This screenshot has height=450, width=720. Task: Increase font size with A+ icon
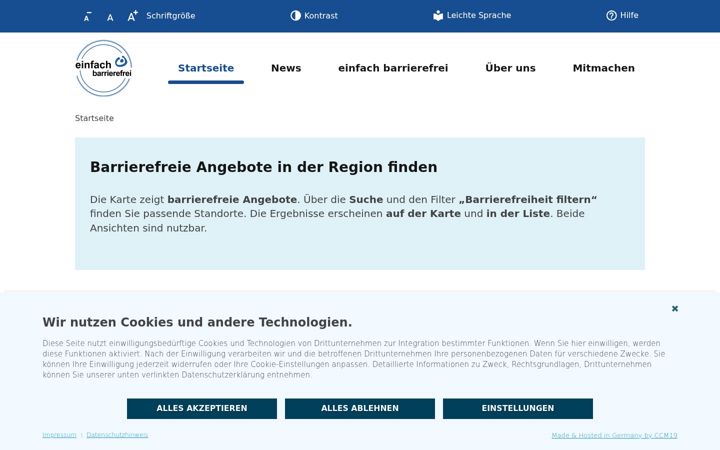pyautogui.click(x=132, y=16)
